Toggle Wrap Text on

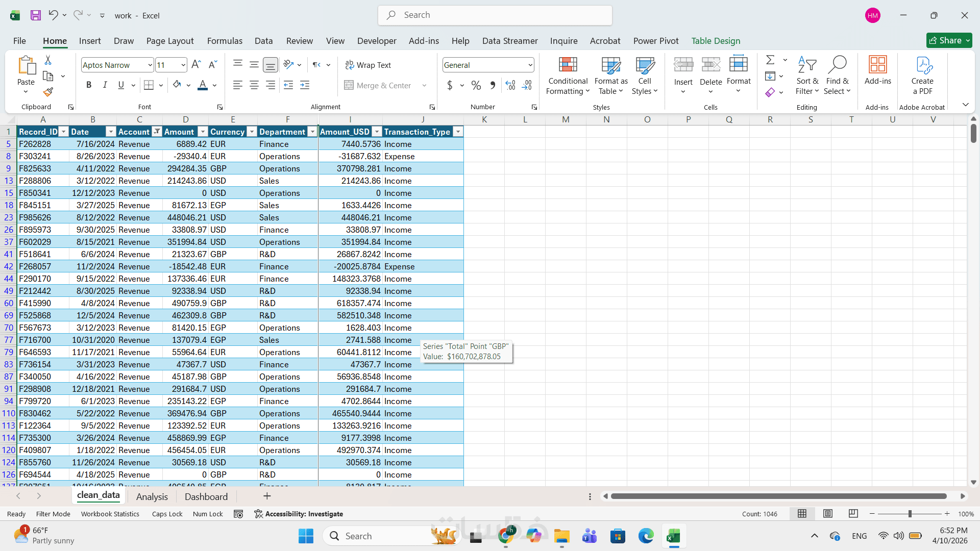tap(368, 65)
